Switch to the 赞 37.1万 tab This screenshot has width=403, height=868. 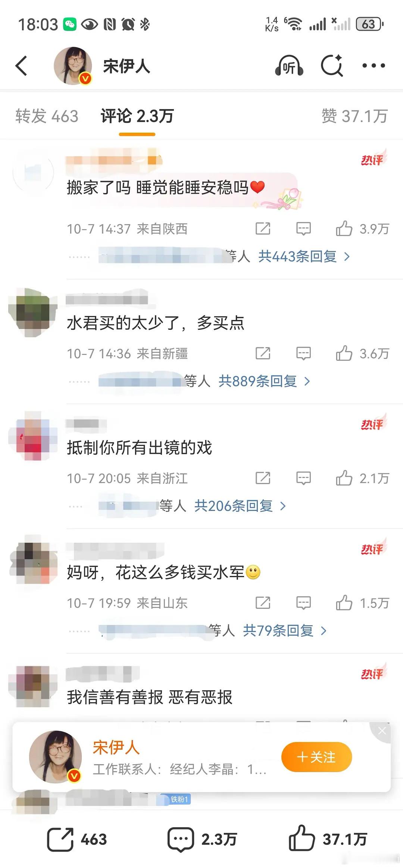354,116
